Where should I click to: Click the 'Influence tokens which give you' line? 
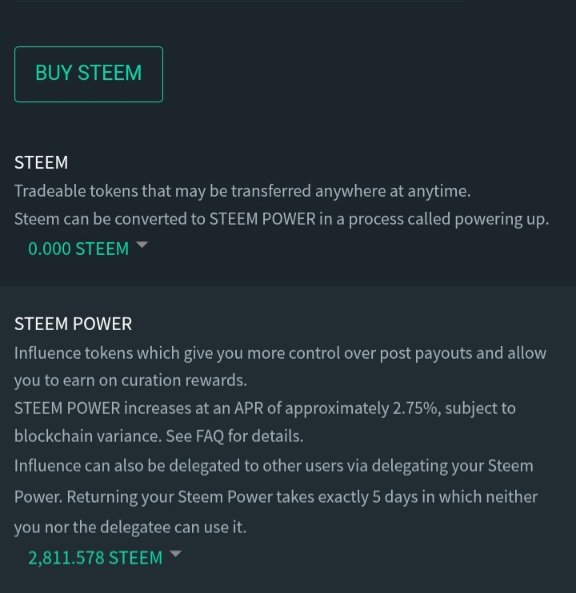280,354
